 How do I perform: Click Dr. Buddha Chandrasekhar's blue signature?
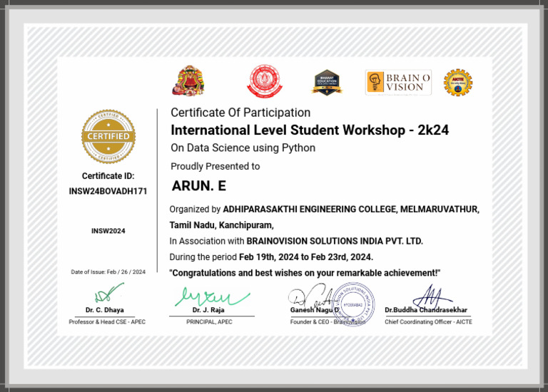(432, 296)
